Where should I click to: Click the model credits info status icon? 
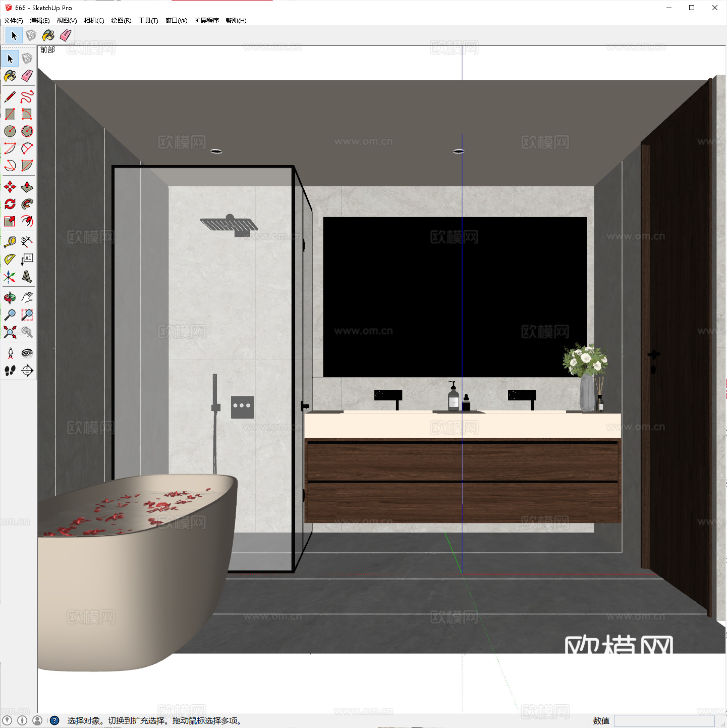pyautogui.click(x=22, y=720)
